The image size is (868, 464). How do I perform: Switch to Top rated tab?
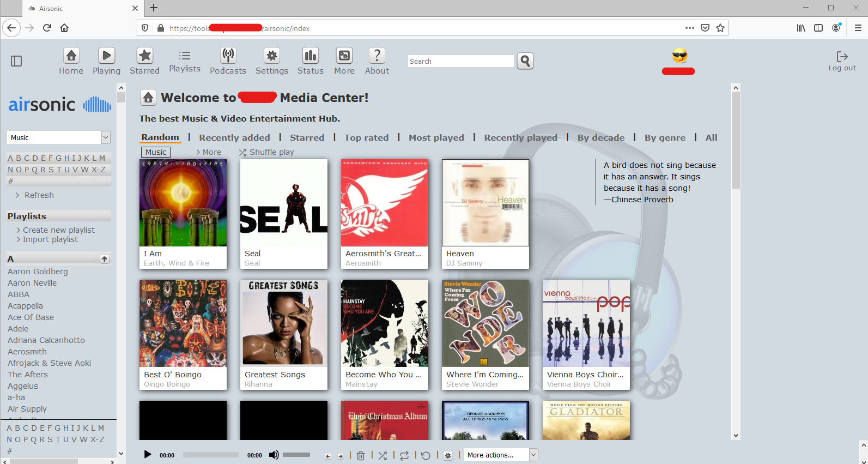coord(366,137)
